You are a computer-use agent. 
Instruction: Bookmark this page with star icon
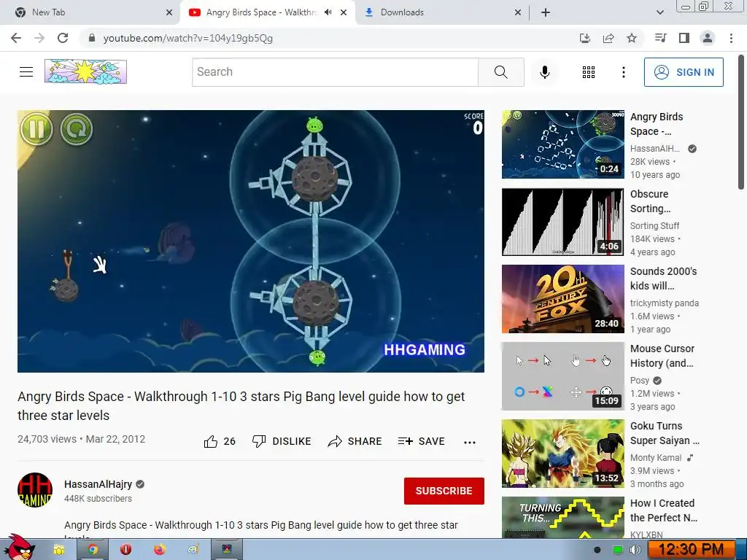(632, 38)
